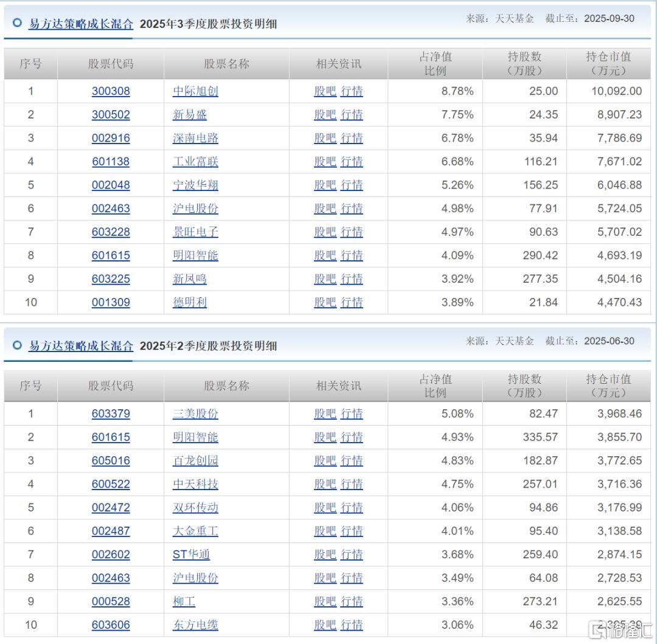Image resolution: width=657 pixels, height=644 pixels.
Task: Open stock code 300308
Action: pyautogui.click(x=111, y=91)
